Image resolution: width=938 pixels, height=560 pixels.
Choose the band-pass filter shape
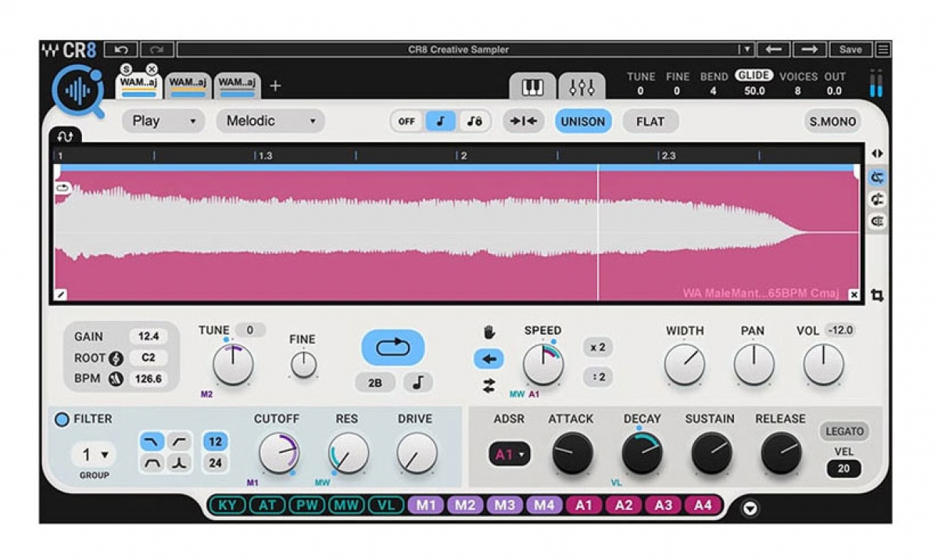tap(152, 463)
